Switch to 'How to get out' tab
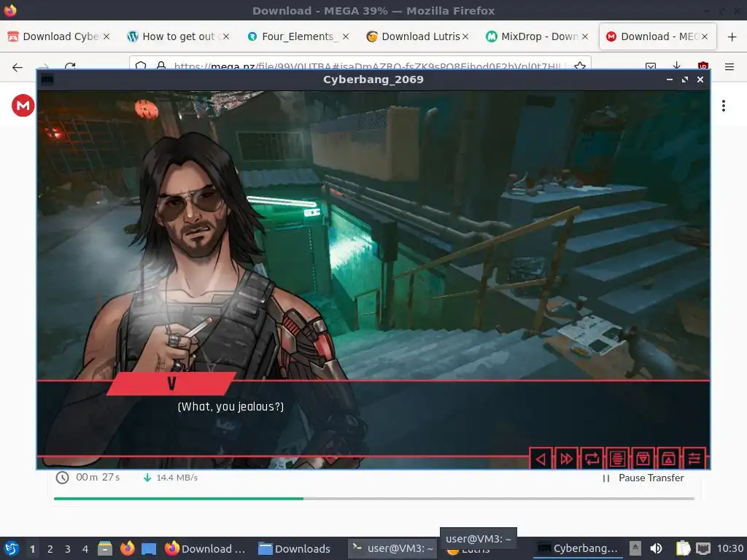The image size is (747, 560). (178, 36)
